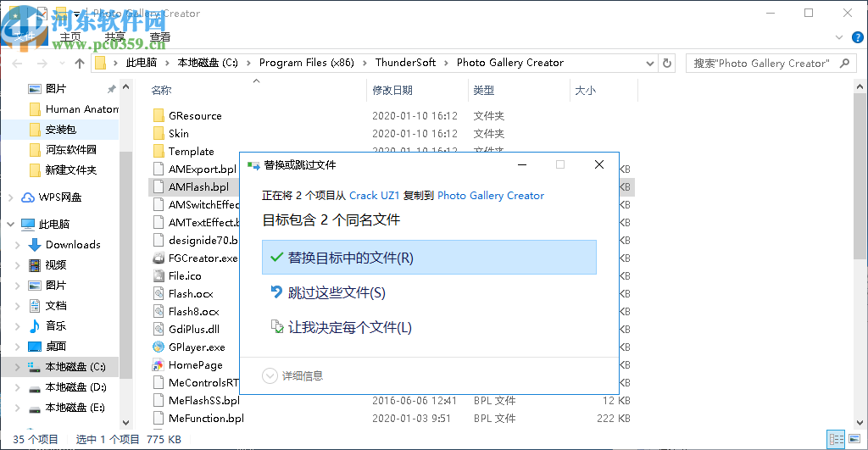Click the Crack UZ1 source link
Image resolution: width=868 pixels, height=450 pixels.
point(374,196)
